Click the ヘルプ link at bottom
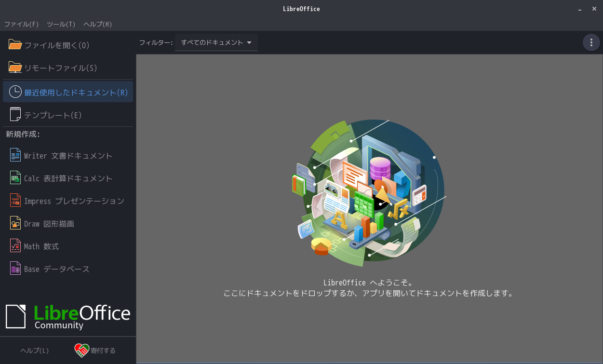The image size is (603, 364). click(x=34, y=351)
